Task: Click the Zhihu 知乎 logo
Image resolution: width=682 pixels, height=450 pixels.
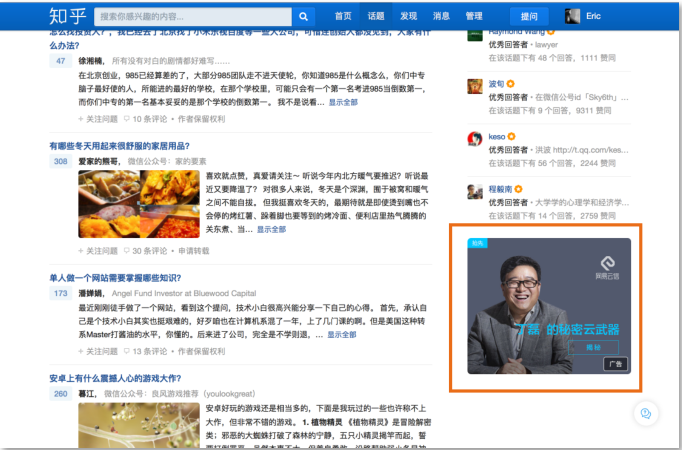Action: click(x=68, y=16)
